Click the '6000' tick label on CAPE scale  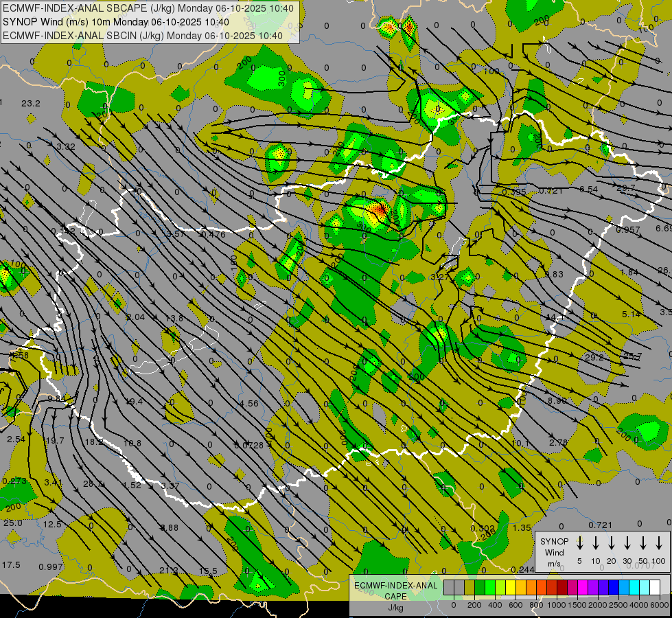(x=660, y=605)
